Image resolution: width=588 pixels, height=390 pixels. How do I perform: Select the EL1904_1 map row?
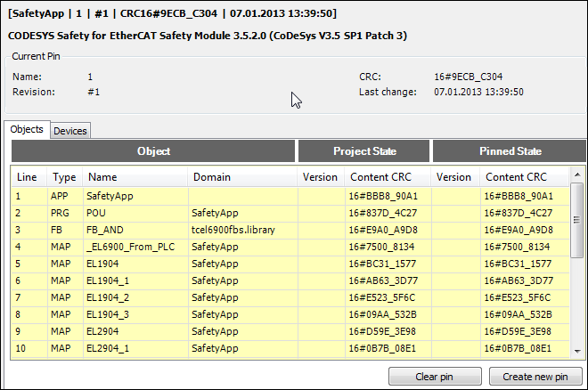click(109, 280)
